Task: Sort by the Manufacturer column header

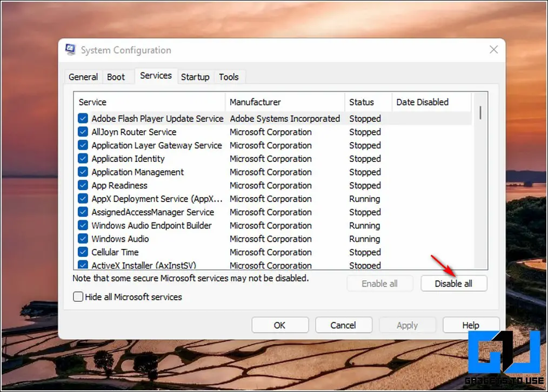Action: pyautogui.click(x=285, y=102)
